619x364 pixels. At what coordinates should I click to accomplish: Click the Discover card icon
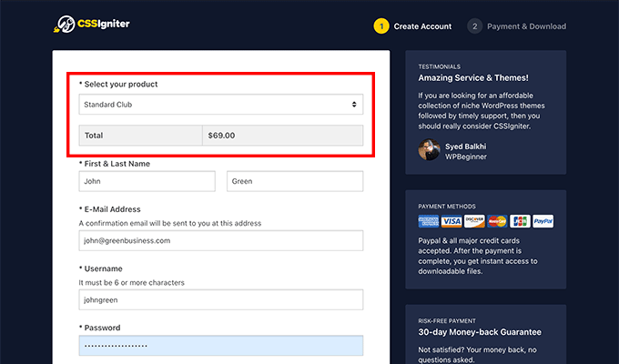coord(474,221)
